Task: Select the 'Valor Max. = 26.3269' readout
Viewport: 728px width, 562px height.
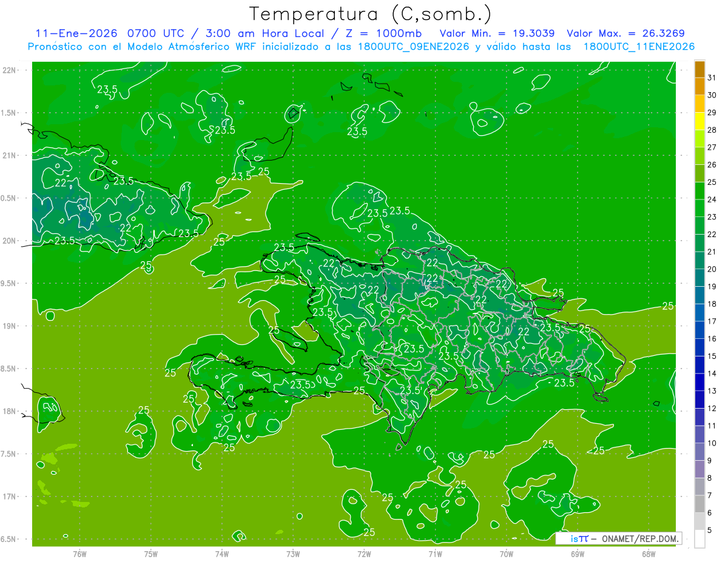Action: [626, 33]
